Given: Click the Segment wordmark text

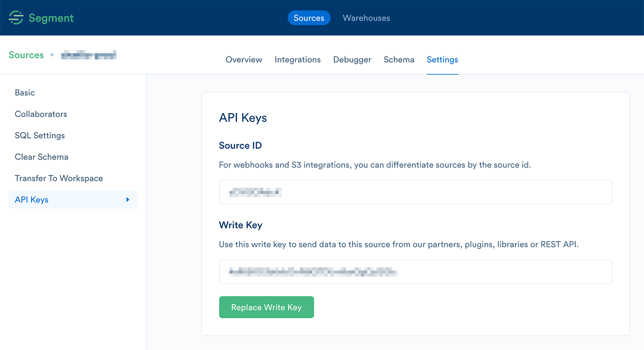Looking at the screenshot, I should 51,18.
